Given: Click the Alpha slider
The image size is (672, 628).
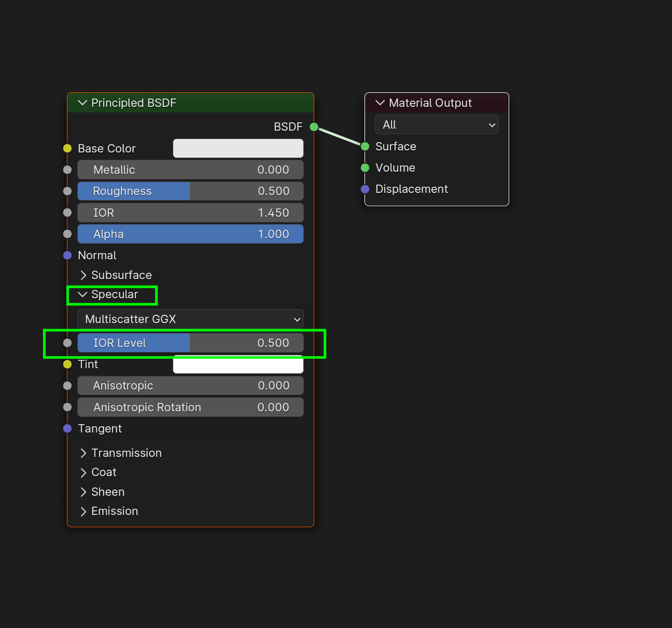Looking at the screenshot, I should pos(191,234).
